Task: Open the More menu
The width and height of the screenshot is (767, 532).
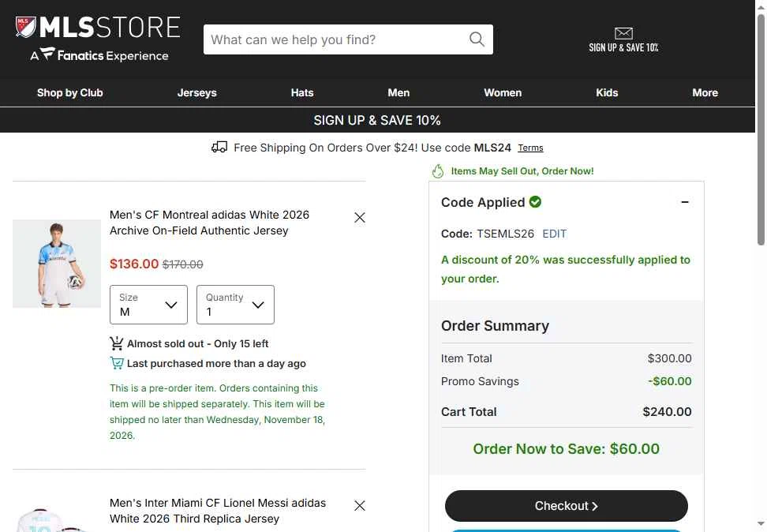Action: coord(705,92)
